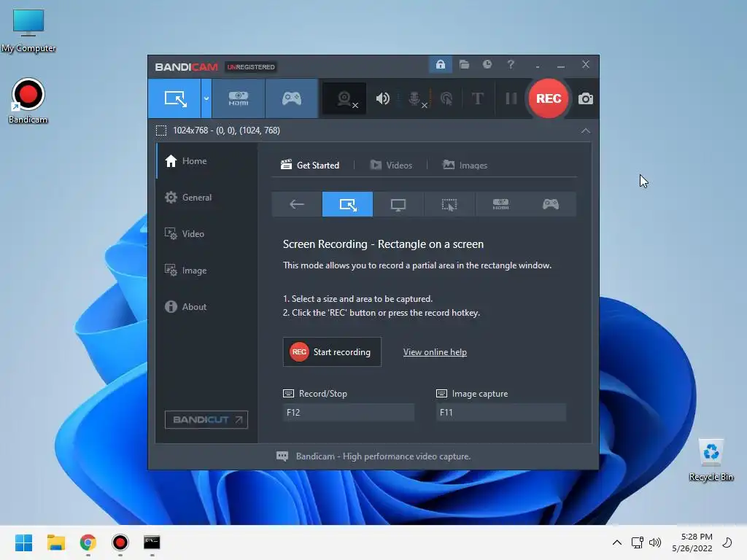
Task: Click the network tray icon
Action: click(x=637, y=542)
